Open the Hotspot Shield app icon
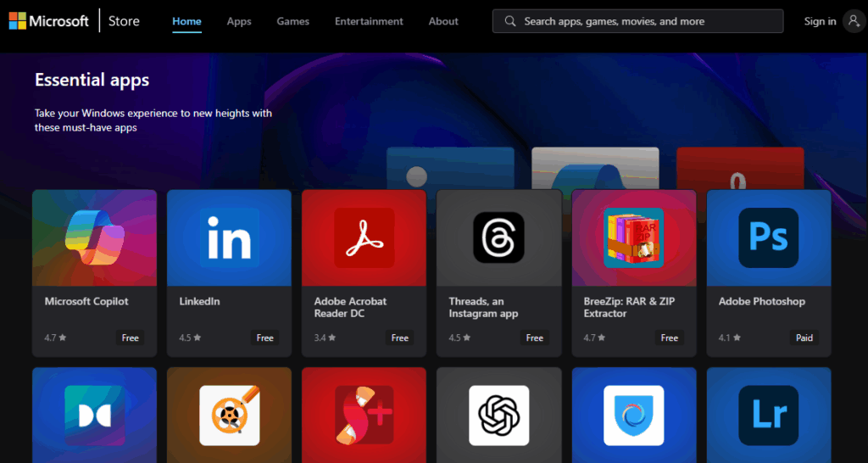Image resolution: width=868 pixels, height=463 pixels. point(634,416)
